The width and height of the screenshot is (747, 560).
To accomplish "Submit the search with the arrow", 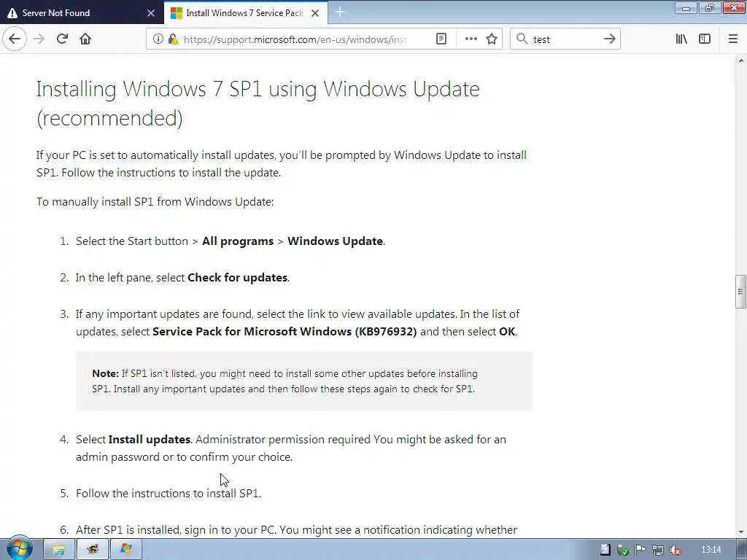I will [610, 39].
